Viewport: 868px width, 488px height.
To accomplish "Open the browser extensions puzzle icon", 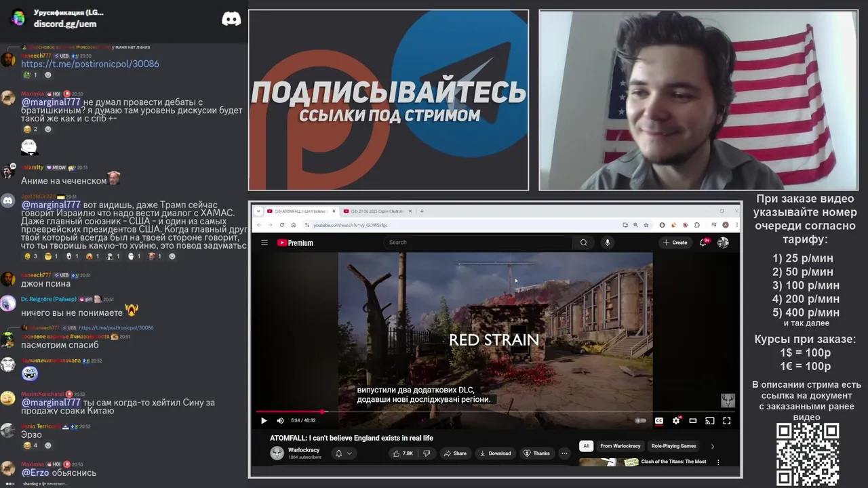I will pyautogui.click(x=696, y=225).
